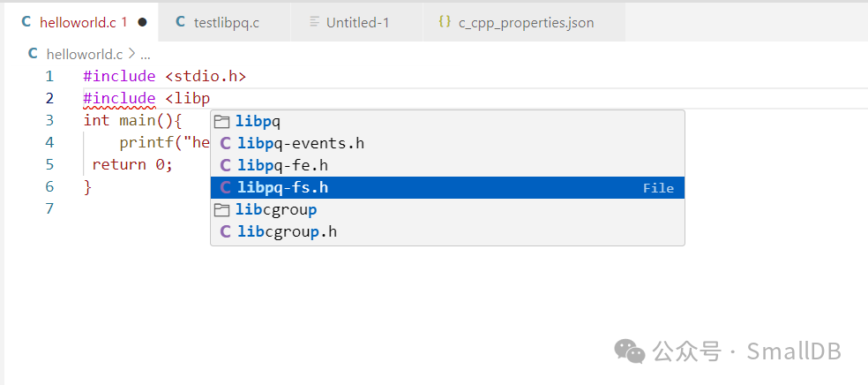Expand the breadcrumb ellipsis after helloworld.c
The width and height of the screenshot is (868, 385).
[x=146, y=54]
